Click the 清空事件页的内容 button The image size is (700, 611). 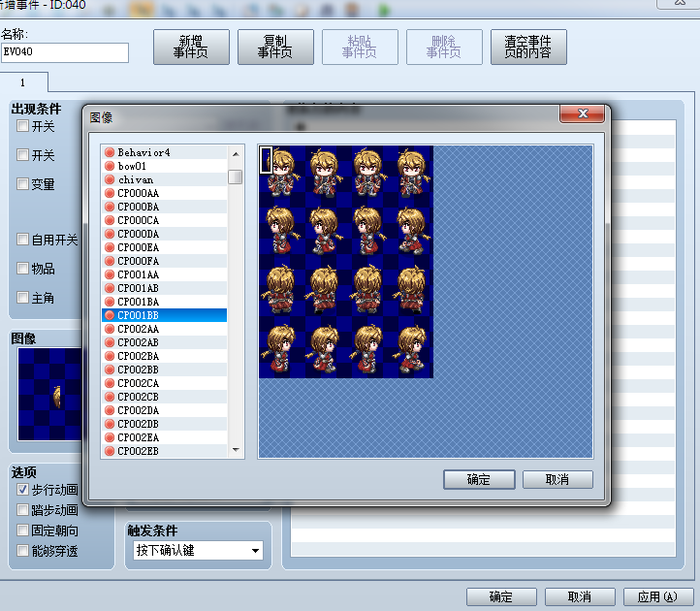click(528, 47)
